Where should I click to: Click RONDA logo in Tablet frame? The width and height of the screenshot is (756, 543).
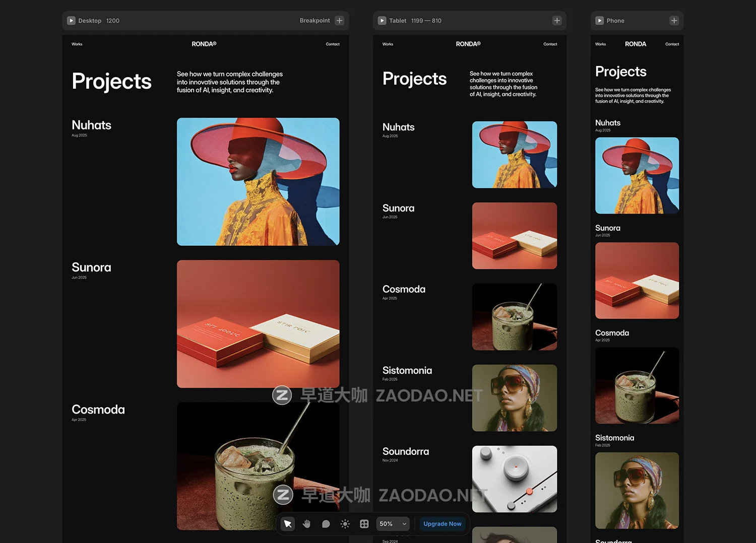pos(468,44)
